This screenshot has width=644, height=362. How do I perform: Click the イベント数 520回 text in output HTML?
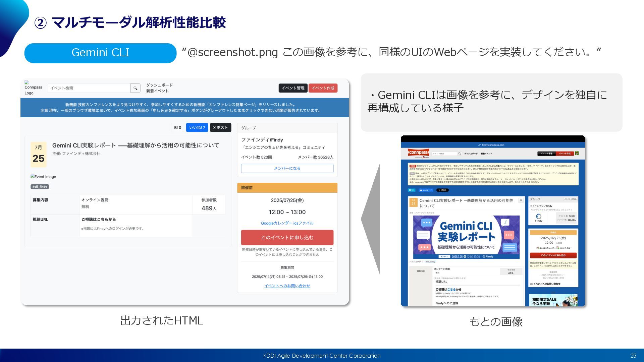click(257, 157)
